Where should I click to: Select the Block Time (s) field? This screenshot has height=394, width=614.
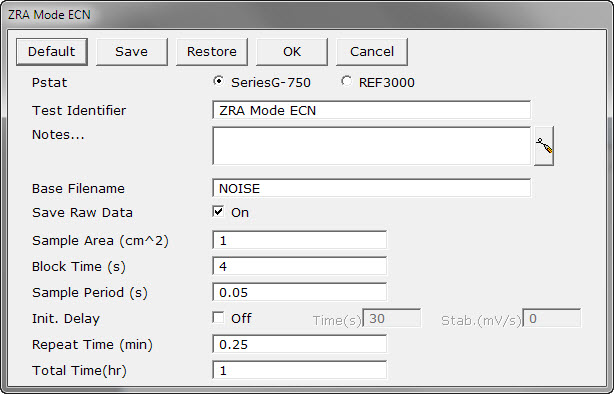(x=300, y=266)
